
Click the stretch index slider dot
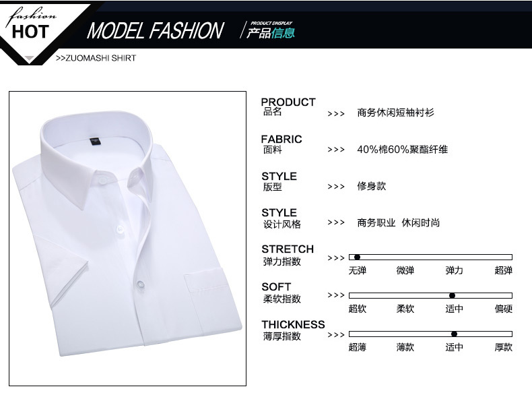click(357, 257)
